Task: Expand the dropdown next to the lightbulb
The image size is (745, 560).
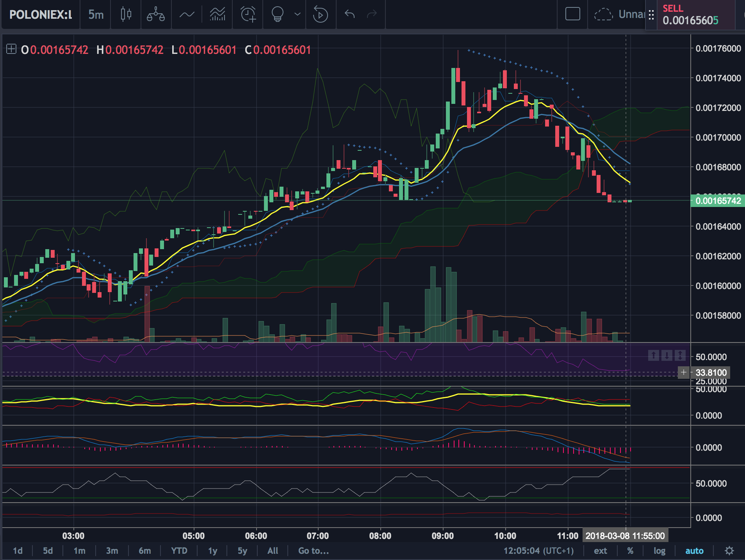Action: pyautogui.click(x=298, y=15)
